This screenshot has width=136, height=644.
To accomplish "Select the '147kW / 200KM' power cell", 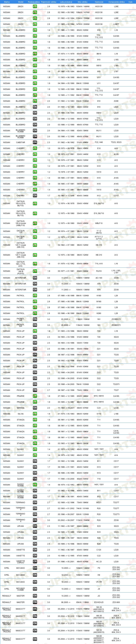I will point(82,24).
